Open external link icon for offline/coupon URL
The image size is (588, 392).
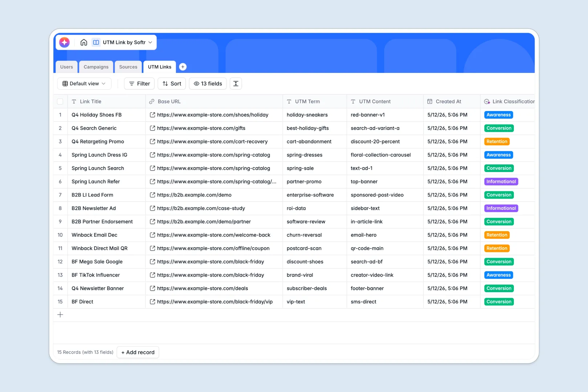point(152,248)
